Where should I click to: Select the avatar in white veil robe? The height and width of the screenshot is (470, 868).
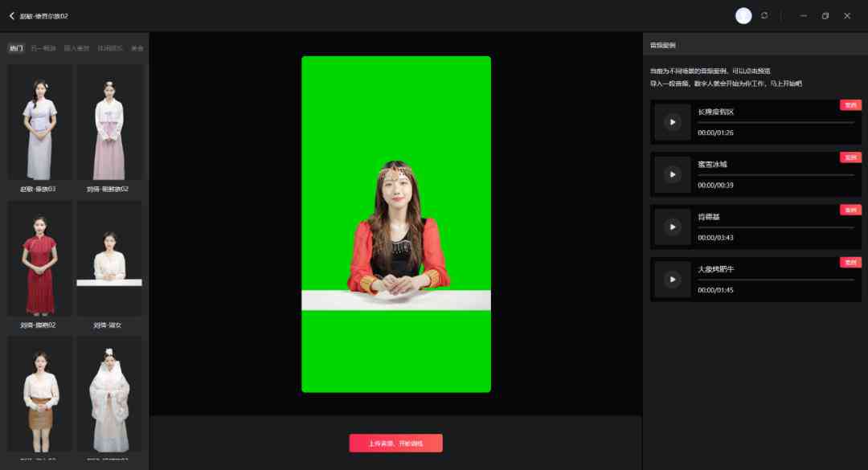pos(109,394)
